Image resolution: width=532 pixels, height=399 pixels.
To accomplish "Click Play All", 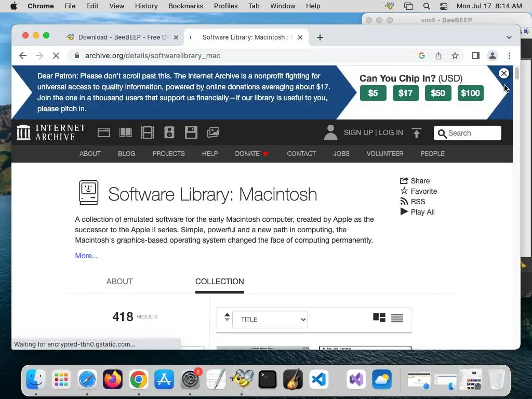I will pos(417,212).
